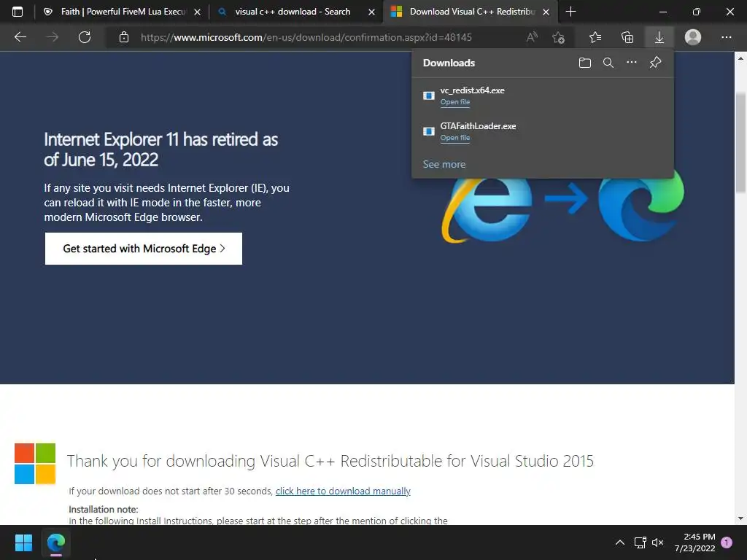
Task: Refresh the current page
Action: click(x=85, y=37)
